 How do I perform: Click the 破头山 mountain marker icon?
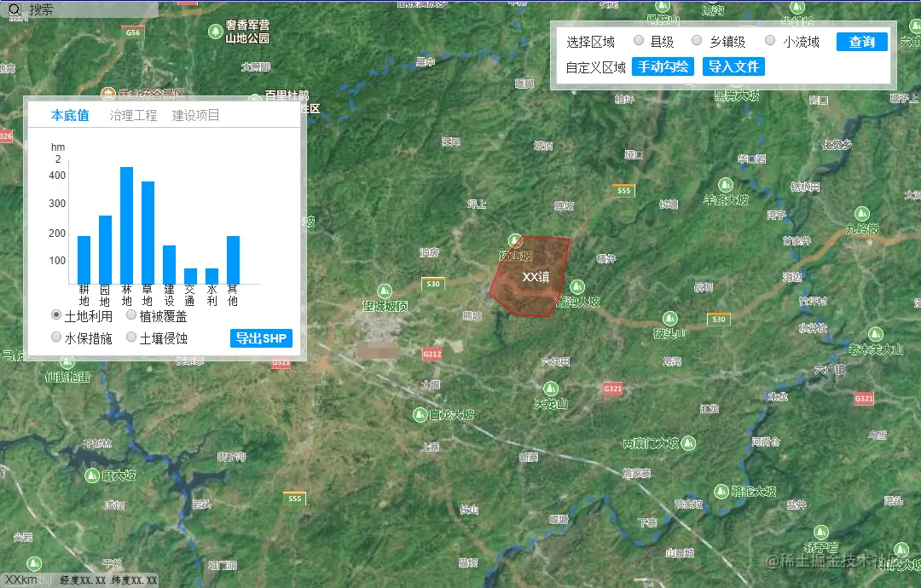[x=669, y=319]
